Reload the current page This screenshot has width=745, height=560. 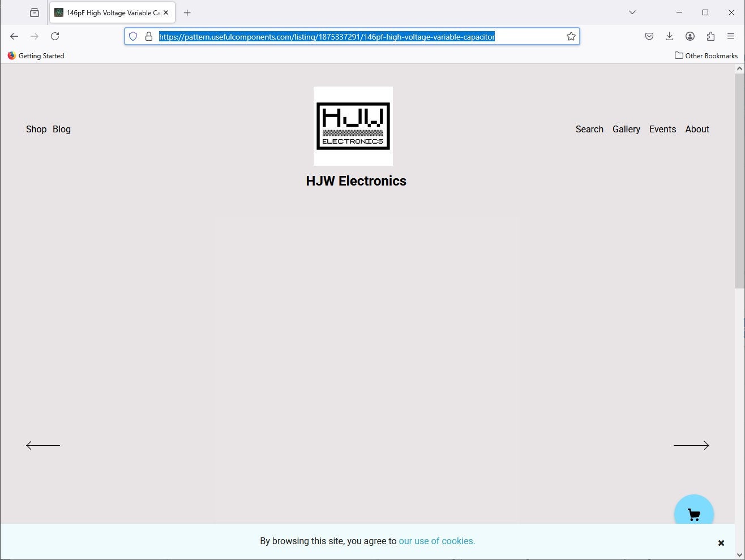(55, 36)
